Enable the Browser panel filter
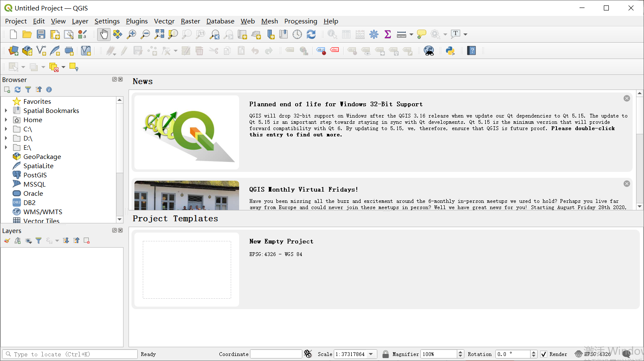644x361 pixels. tap(28, 90)
